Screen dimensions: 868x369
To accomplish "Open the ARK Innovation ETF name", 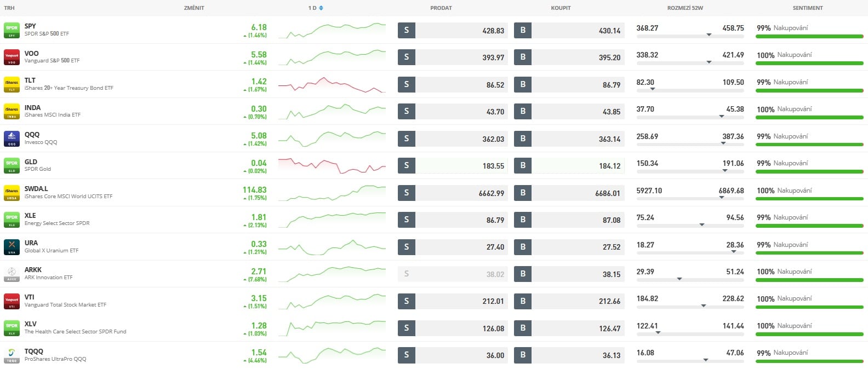I will (48, 278).
